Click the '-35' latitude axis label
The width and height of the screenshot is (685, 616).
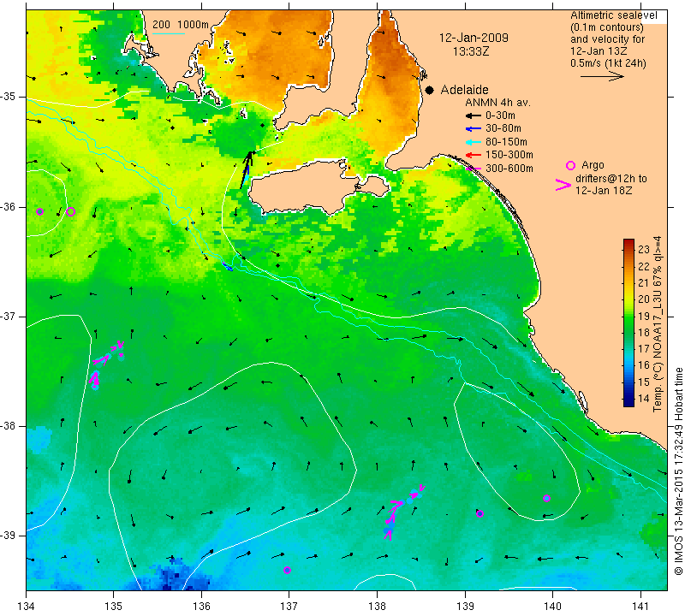9,97
